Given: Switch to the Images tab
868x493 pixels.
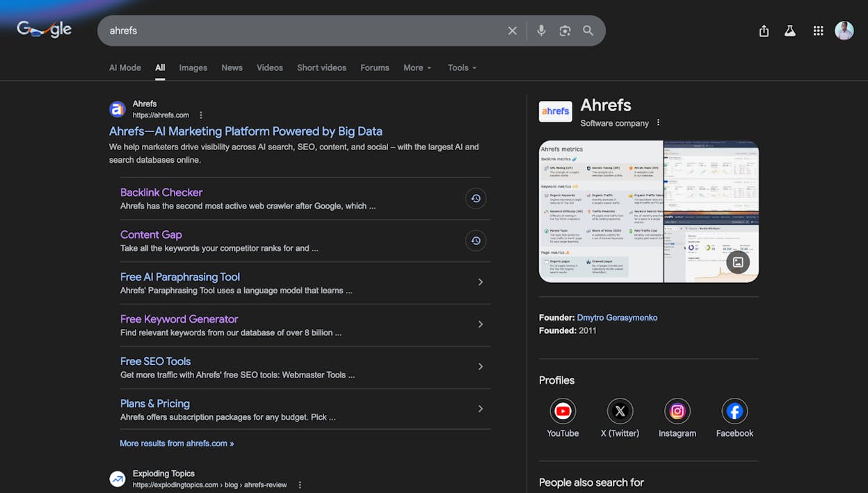Looking at the screenshot, I should point(193,67).
